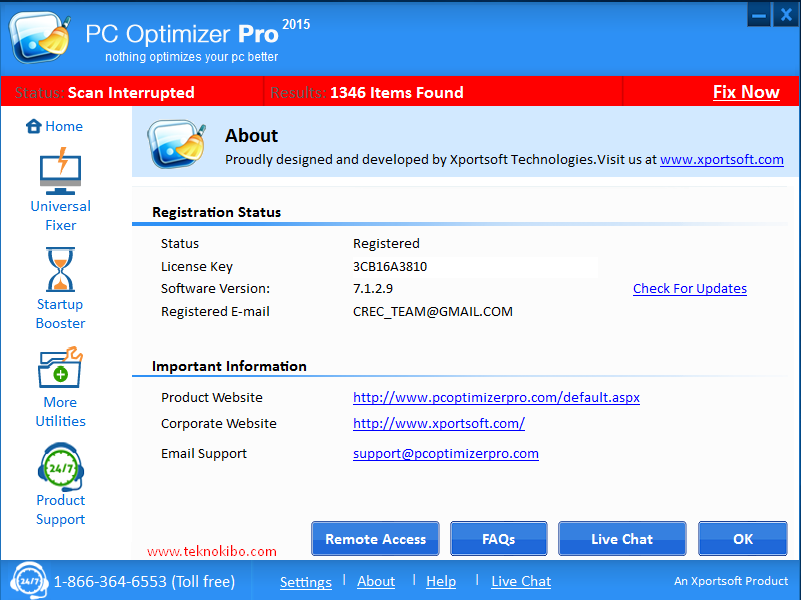
Task: Click the Registered status value
Action: (x=386, y=244)
